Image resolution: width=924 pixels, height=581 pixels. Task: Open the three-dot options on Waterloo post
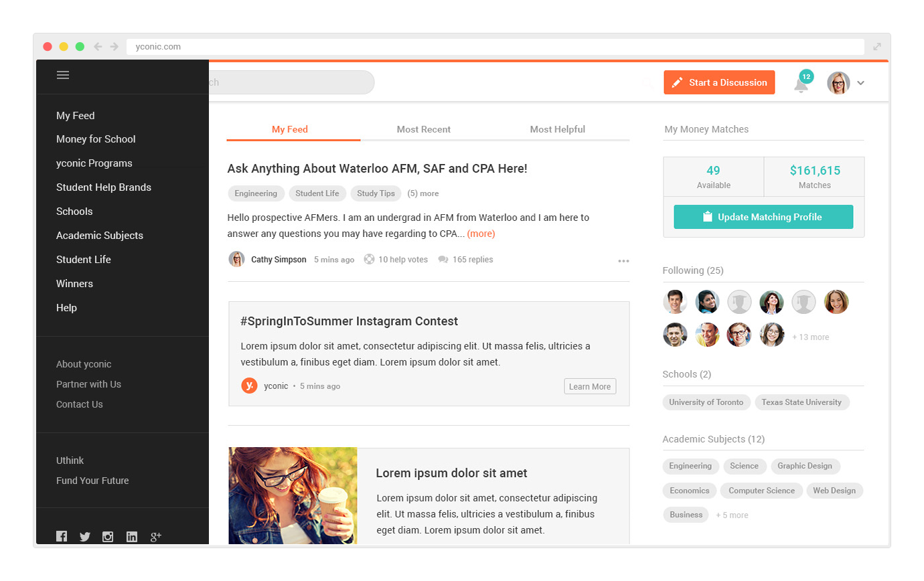coord(623,261)
